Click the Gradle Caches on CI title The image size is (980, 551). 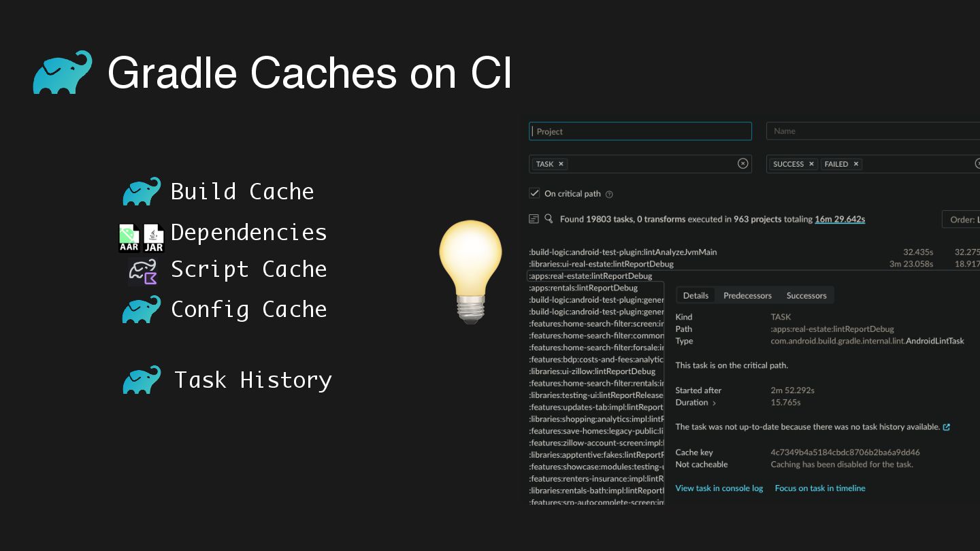[x=310, y=73]
